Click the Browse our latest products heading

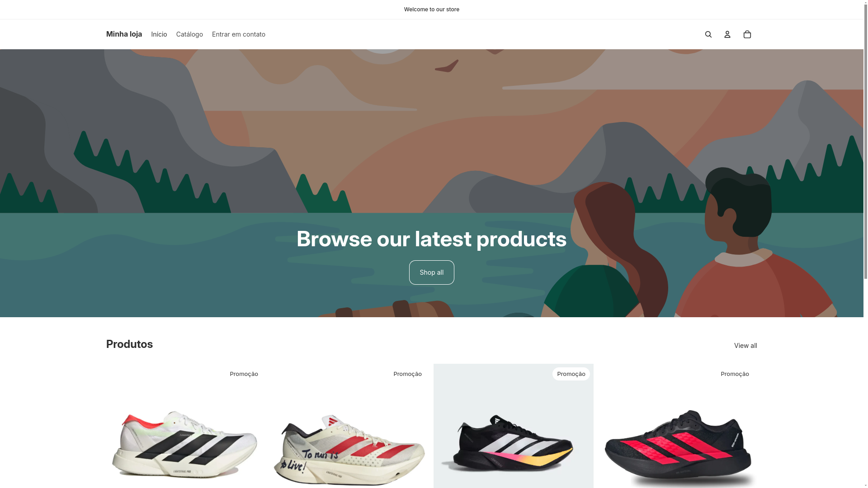(432, 239)
